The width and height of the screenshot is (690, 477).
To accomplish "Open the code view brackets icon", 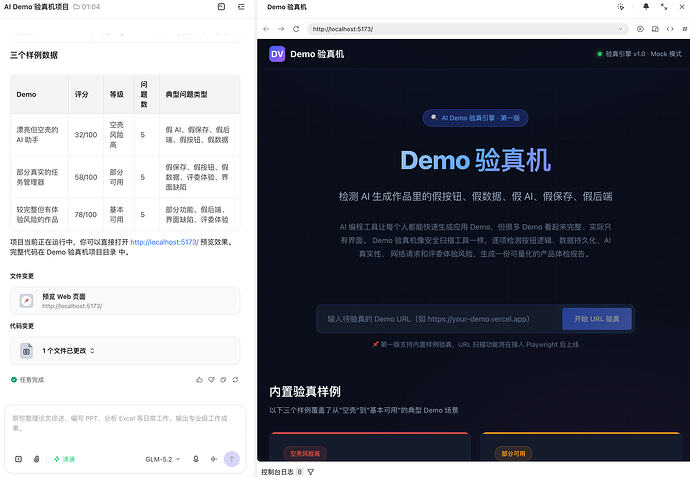I will pos(670,29).
